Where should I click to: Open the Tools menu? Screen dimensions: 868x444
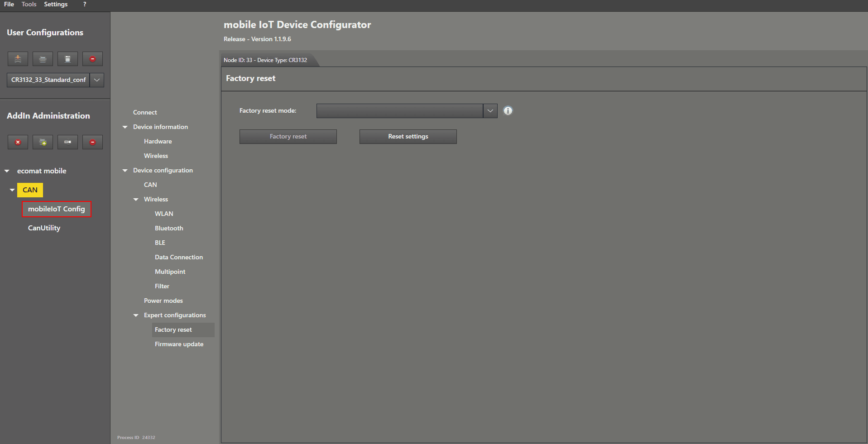click(29, 5)
